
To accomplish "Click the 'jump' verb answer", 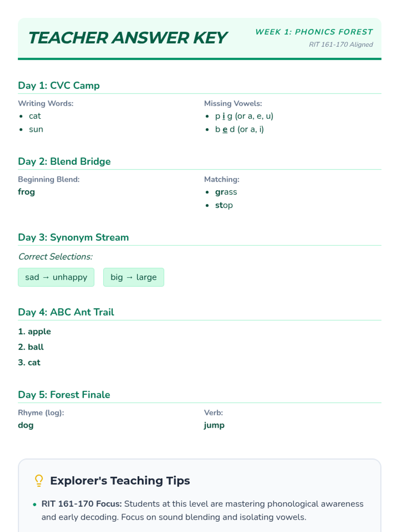I will 214,425.
